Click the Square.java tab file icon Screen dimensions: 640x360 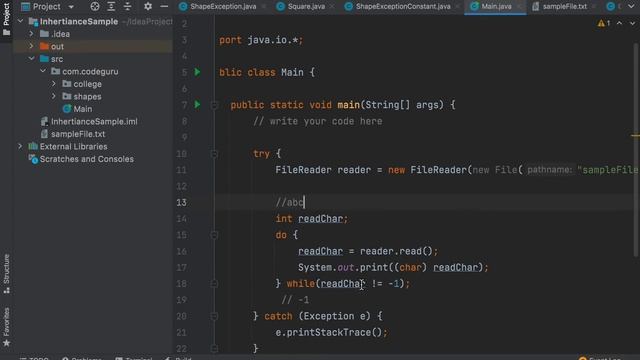pyautogui.click(x=280, y=7)
